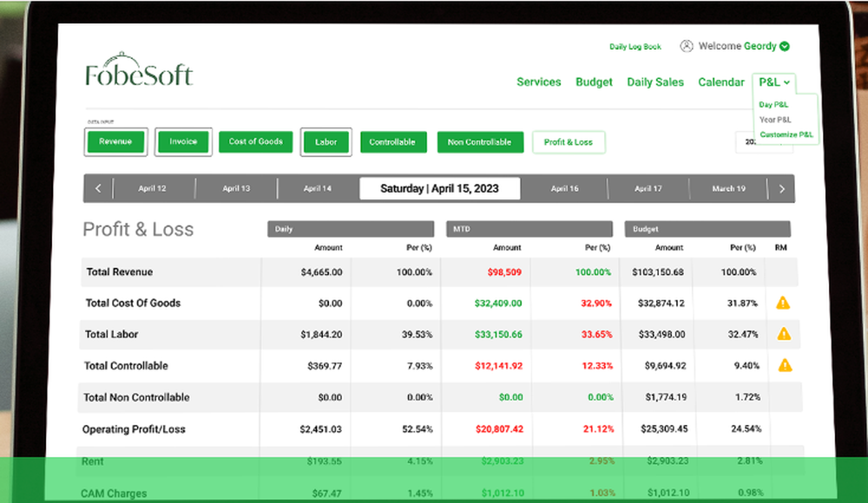Click the $1,844.20 daily labor amount
Screen dimensions: 868x503
point(322,334)
